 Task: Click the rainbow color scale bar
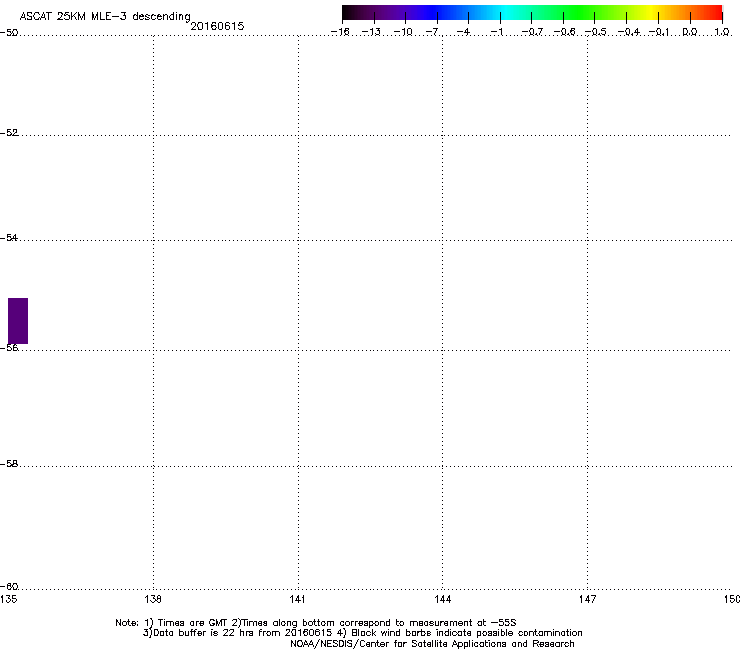[x=532, y=13]
